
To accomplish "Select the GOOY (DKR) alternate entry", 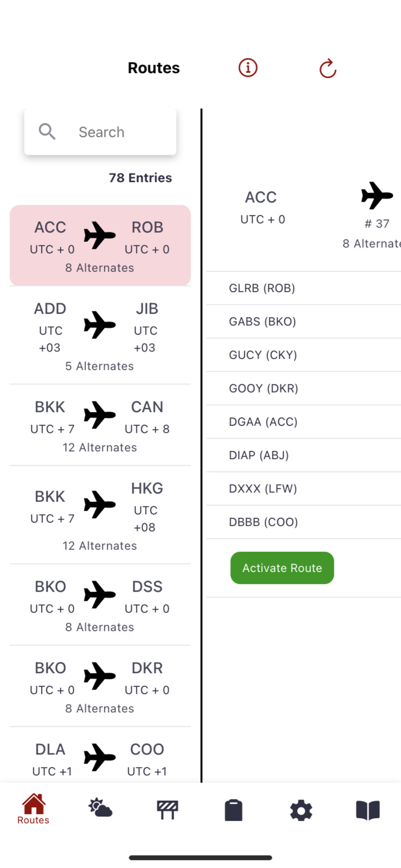I will [x=304, y=388].
